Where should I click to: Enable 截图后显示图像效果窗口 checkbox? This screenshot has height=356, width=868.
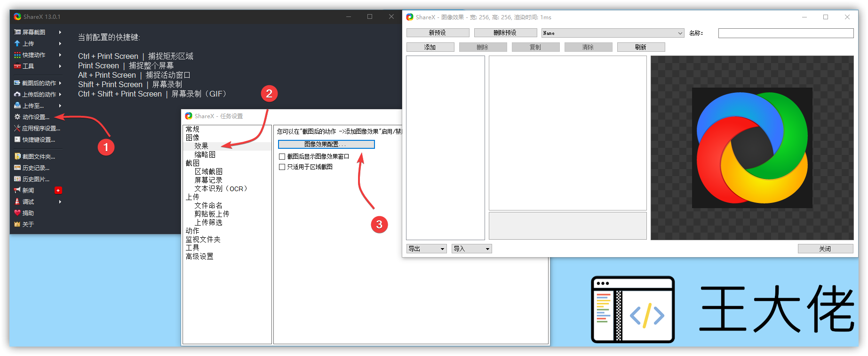pos(282,156)
